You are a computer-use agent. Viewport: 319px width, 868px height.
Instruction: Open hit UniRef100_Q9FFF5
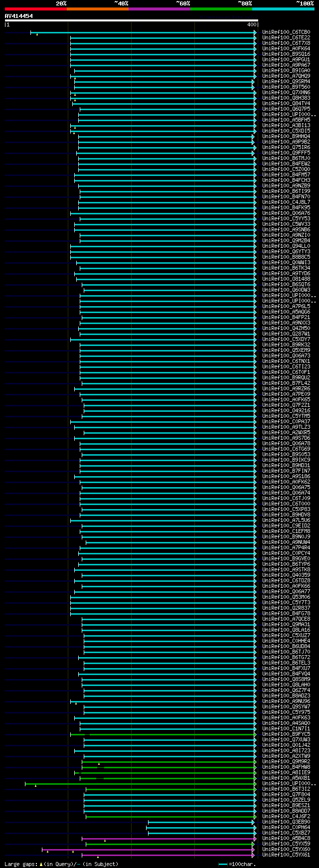[286, 153]
